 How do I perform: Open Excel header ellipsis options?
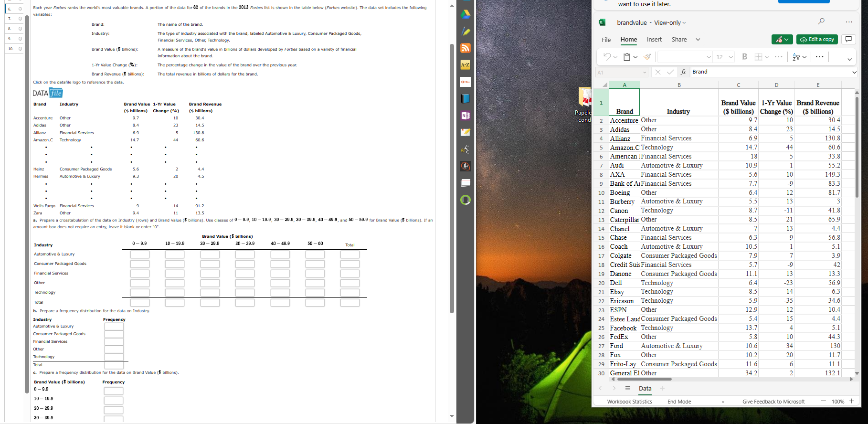[849, 22]
